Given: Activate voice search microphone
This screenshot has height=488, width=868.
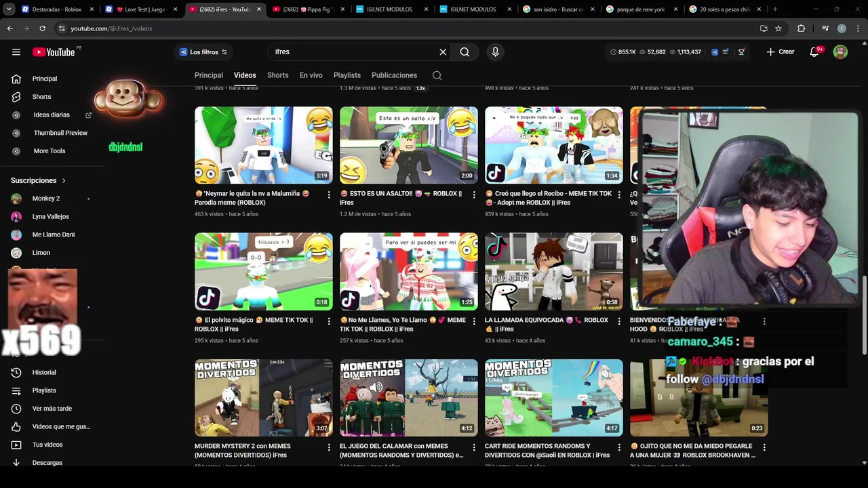Looking at the screenshot, I should [495, 52].
